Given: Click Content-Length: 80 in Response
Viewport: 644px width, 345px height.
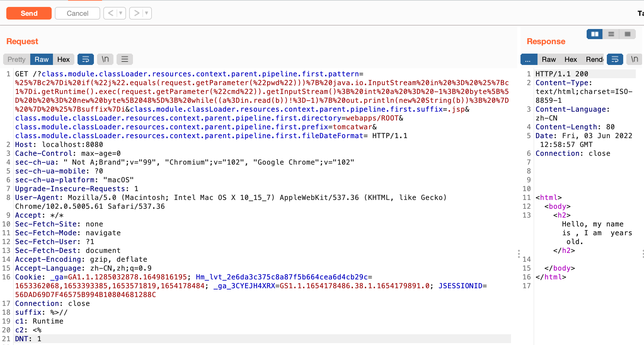Looking at the screenshot, I should pyautogui.click(x=575, y=127).
